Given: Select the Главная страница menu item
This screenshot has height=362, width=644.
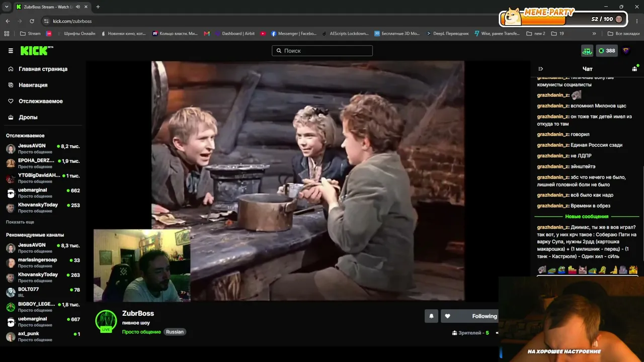Looking at the screenshot, I should tap(43, 69).
